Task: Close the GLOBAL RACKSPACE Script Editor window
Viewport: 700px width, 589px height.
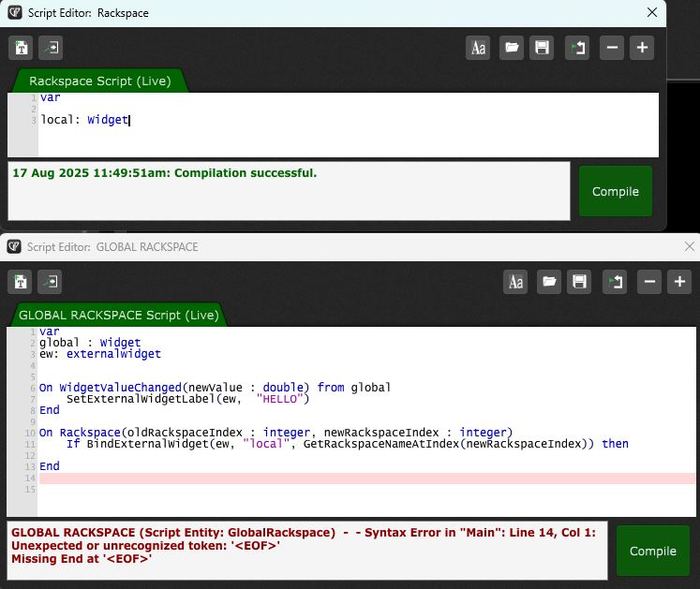Action: click(x=690, y=246)
